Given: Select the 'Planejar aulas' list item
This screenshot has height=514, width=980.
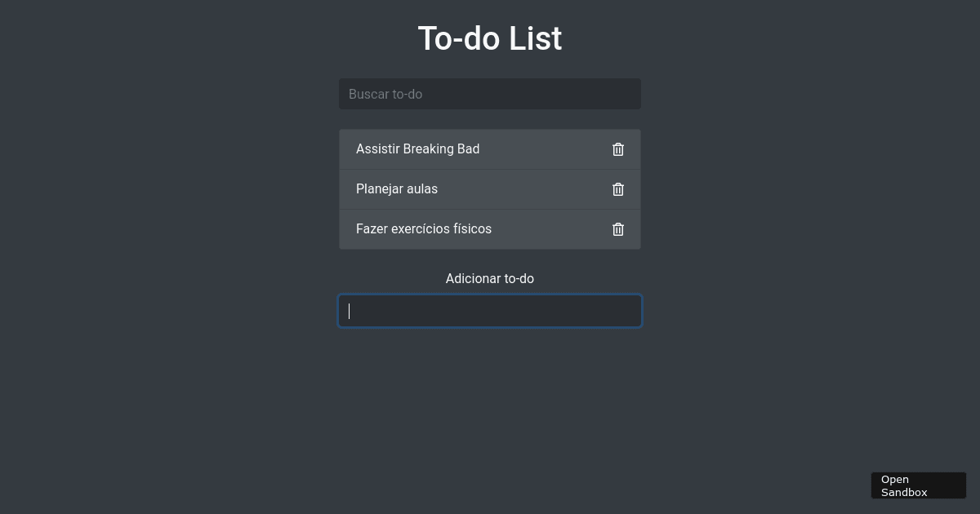Looking at the screenshot, I should click(x=397, y=189).
